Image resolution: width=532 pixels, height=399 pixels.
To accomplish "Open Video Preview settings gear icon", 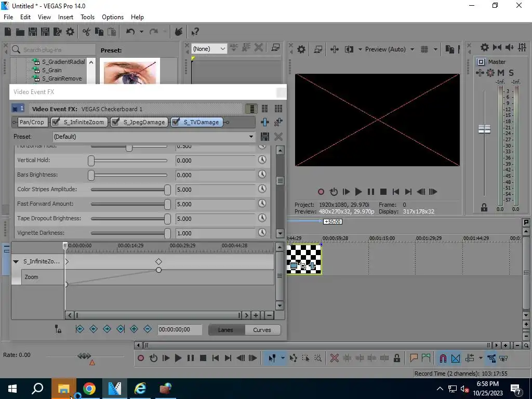I will [x=301, y=49].
